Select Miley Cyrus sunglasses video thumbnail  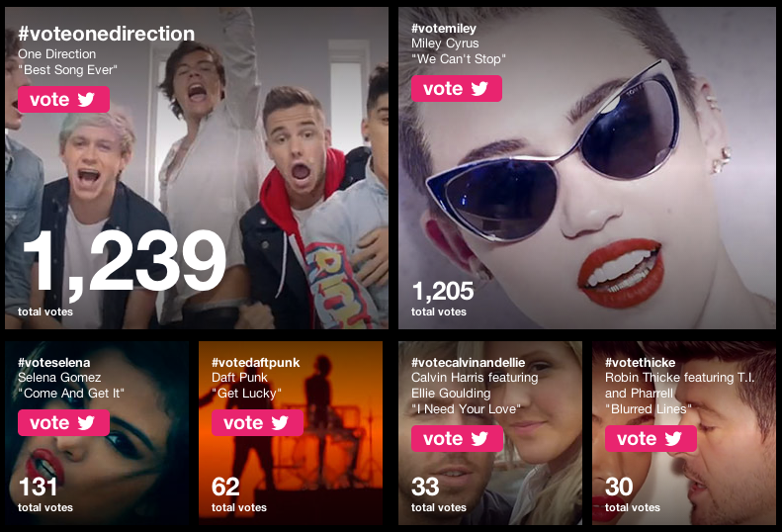[x=587, y=168]
